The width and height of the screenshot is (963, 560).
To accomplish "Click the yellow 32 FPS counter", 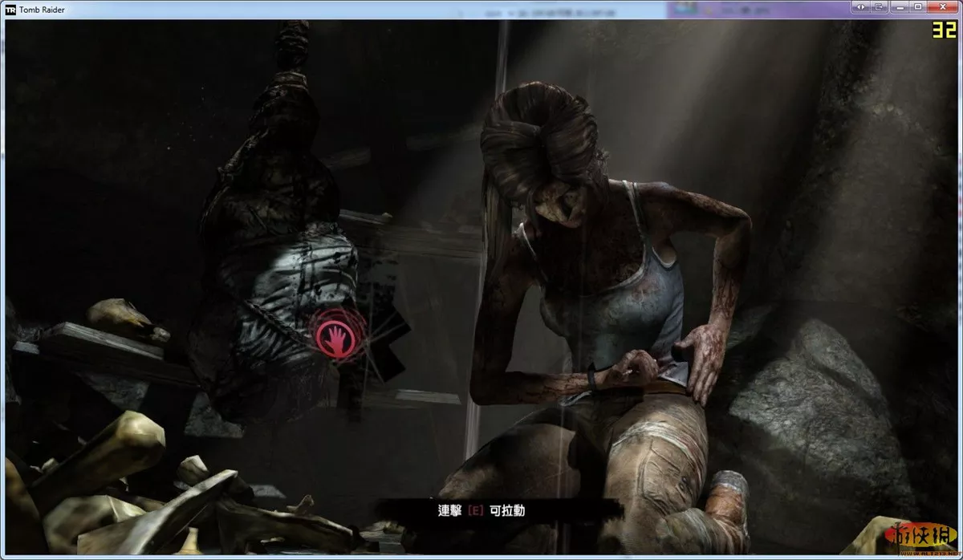I will coord(942,30).
